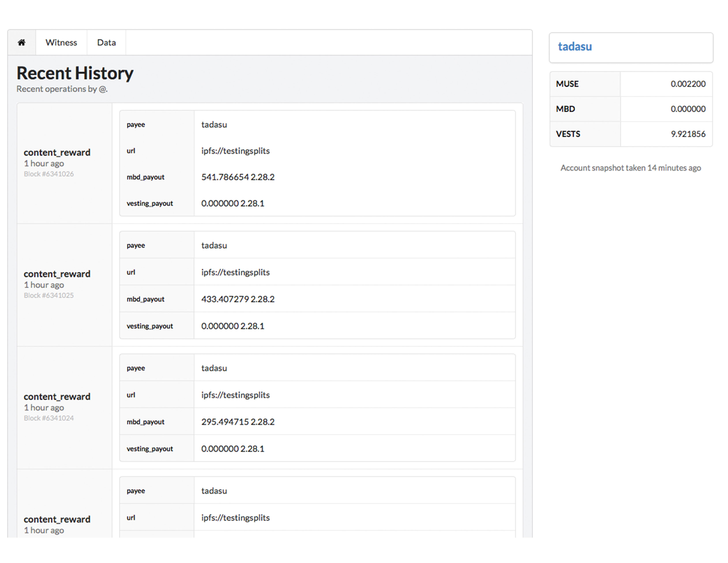This screenshot has width=728, height=563.
Task: Select the VESTS balance row
Action: point(631,134)
